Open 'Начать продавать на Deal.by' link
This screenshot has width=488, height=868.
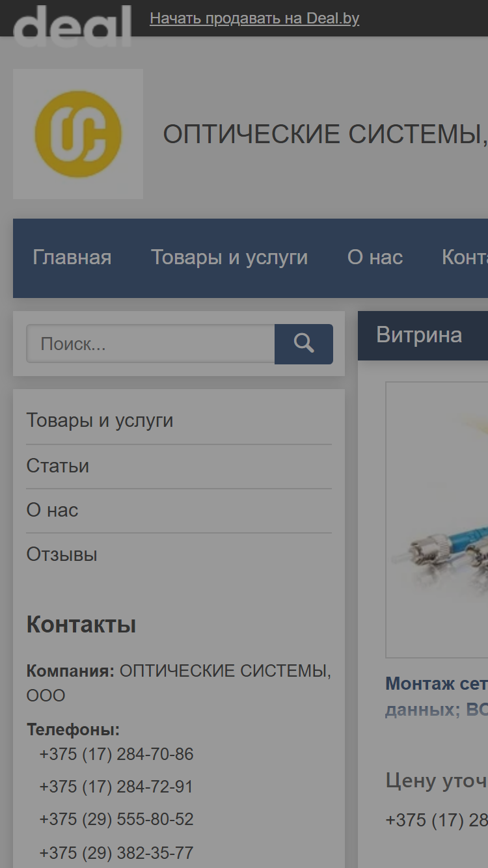(254, 18)
